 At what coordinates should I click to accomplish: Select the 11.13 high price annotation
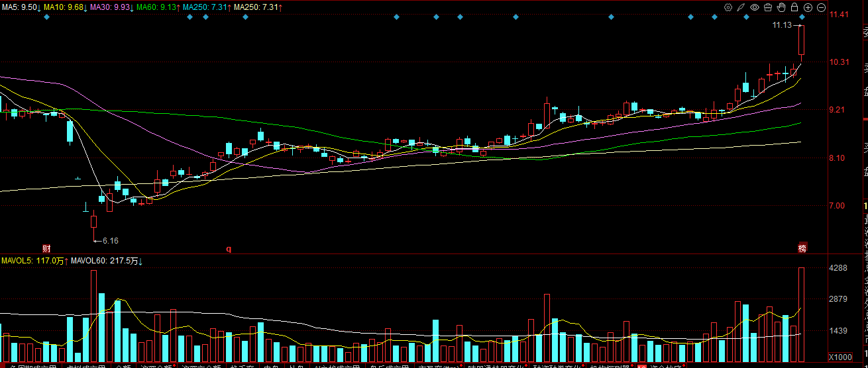[782, 25]
